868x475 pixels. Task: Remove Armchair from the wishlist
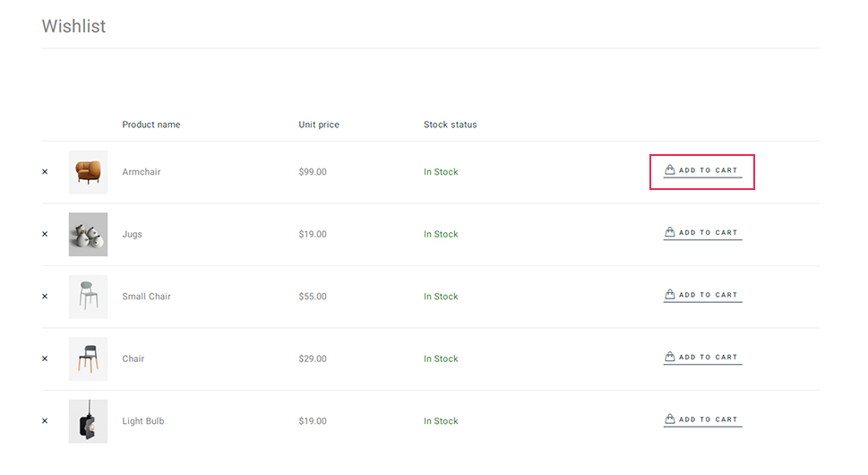click(45, 172)
